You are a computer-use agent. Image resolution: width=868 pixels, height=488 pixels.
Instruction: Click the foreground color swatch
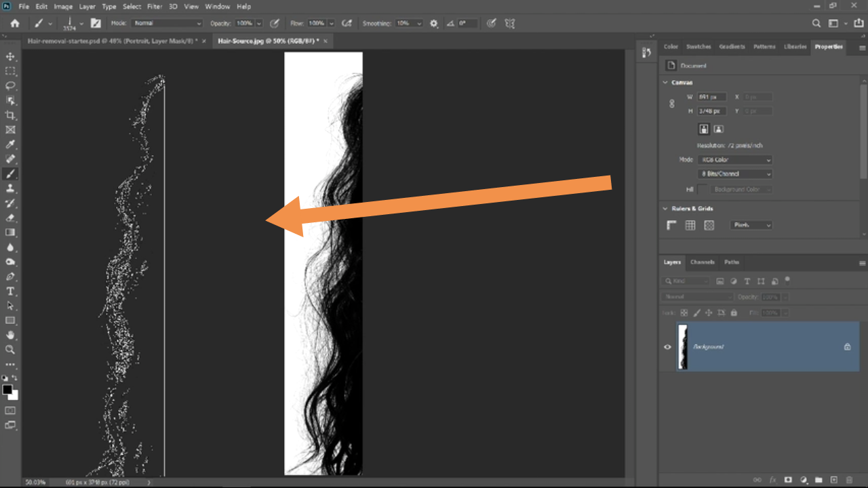(x=7, y=390)
